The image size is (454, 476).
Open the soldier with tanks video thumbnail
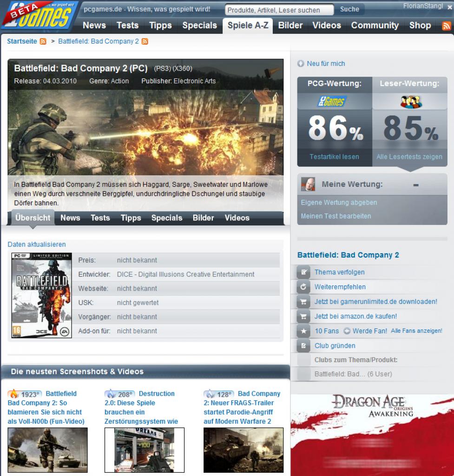pos(48,450)
